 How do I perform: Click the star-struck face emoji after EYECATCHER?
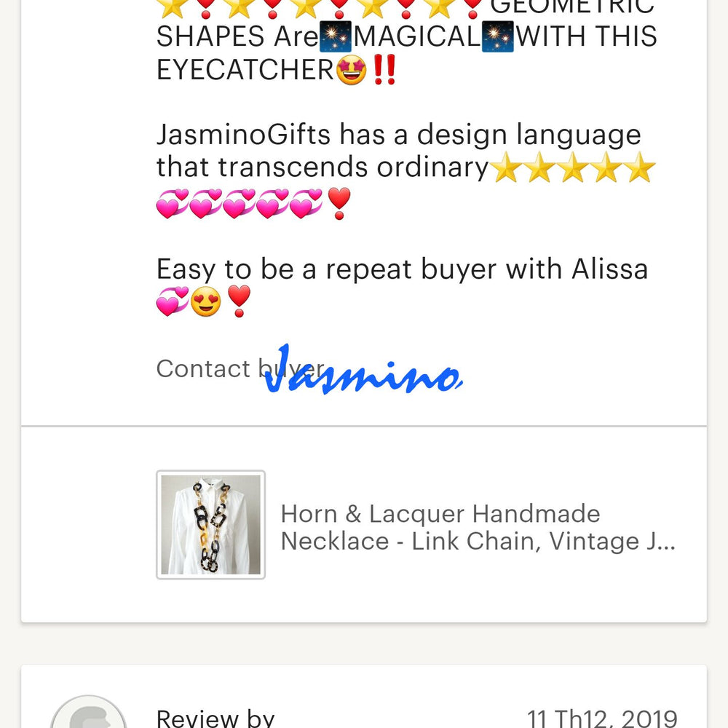(x=352, y=70)
